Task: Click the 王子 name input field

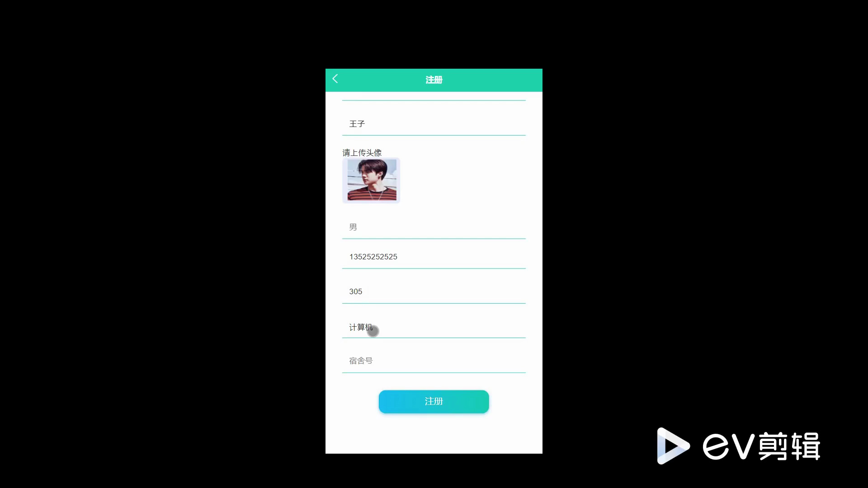Action: pyautogui.click(x=434, y=124)
